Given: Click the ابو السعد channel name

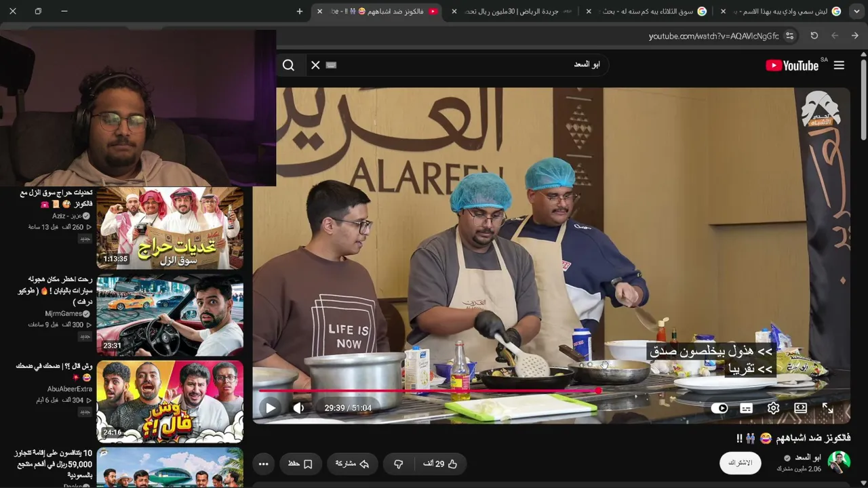Looking at the screenshot, I should (808, 457).
